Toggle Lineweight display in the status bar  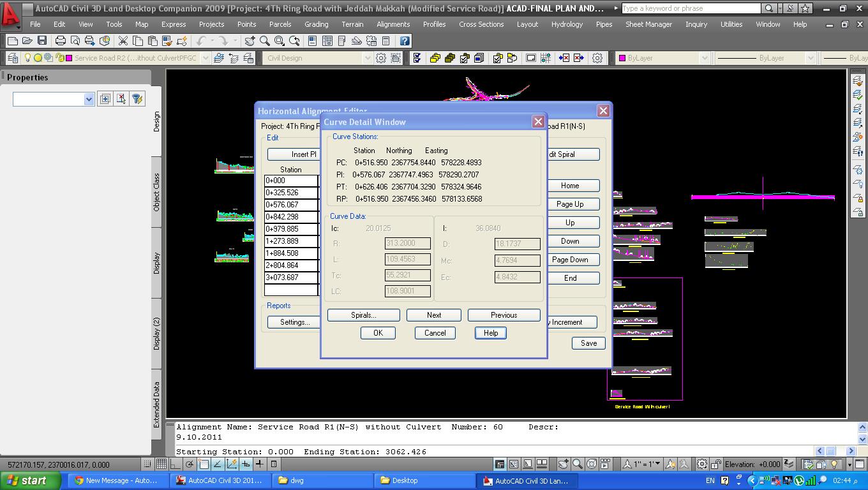pos(260,464)
